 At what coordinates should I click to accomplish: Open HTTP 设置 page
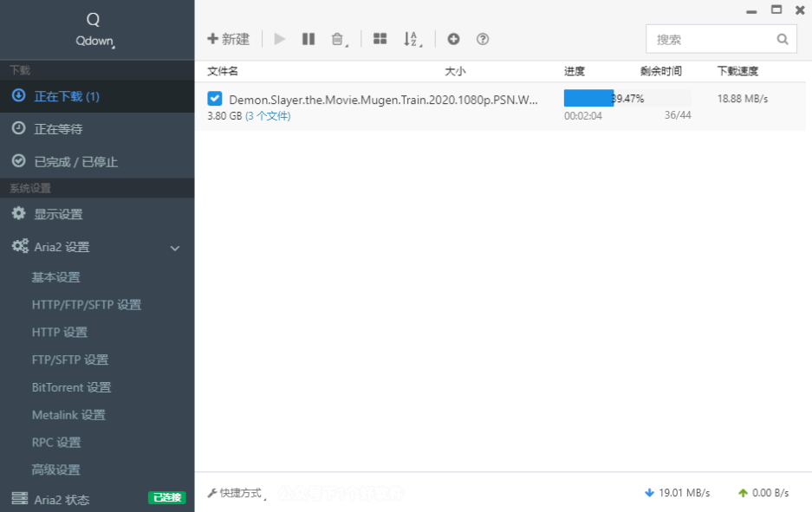[x=60, y=333]
